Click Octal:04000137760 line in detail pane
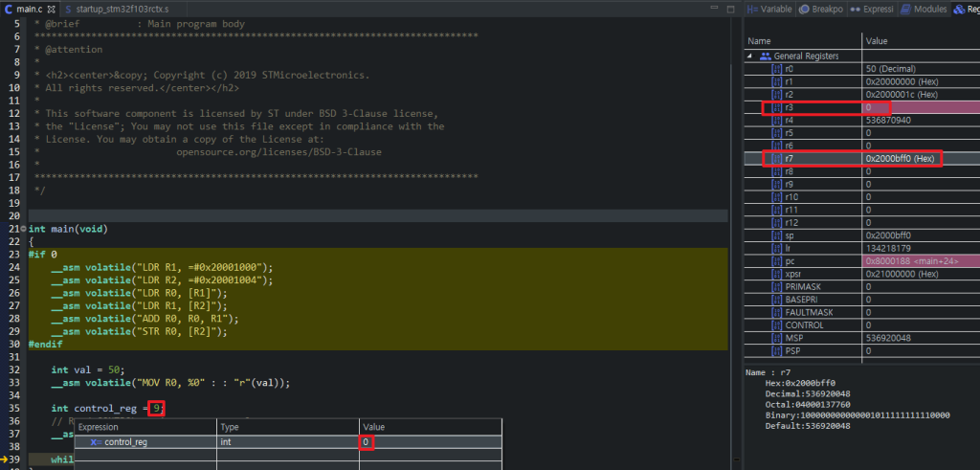The width and height of the screenshot is (980, 470). (808, 404)
